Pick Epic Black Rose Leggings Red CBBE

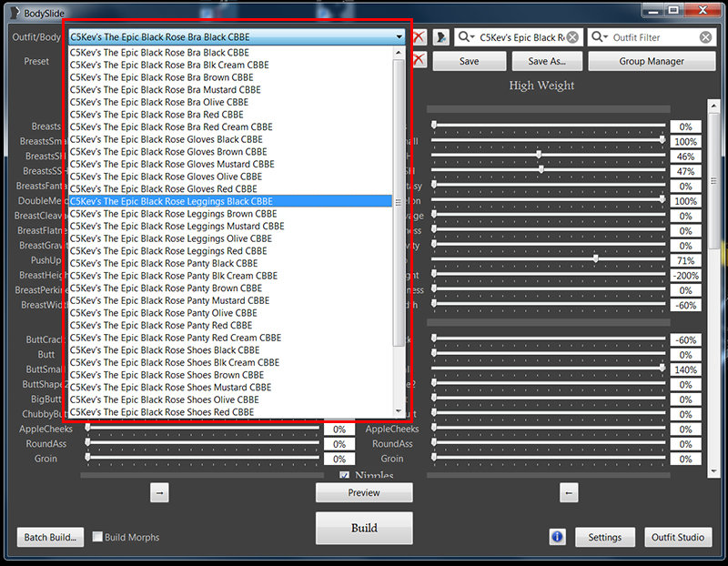[x=230, y=251]
